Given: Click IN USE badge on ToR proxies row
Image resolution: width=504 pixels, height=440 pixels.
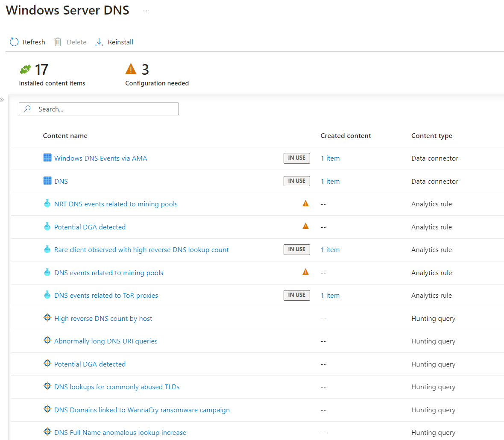Looking at the screenshot, I should (x=297, y=295).
